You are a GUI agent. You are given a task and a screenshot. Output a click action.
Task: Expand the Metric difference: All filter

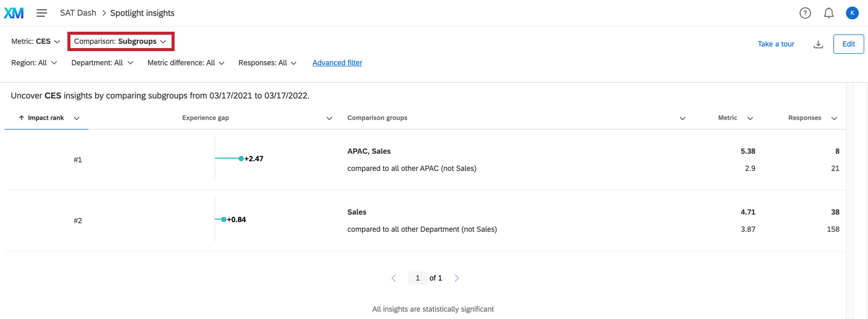186,63
